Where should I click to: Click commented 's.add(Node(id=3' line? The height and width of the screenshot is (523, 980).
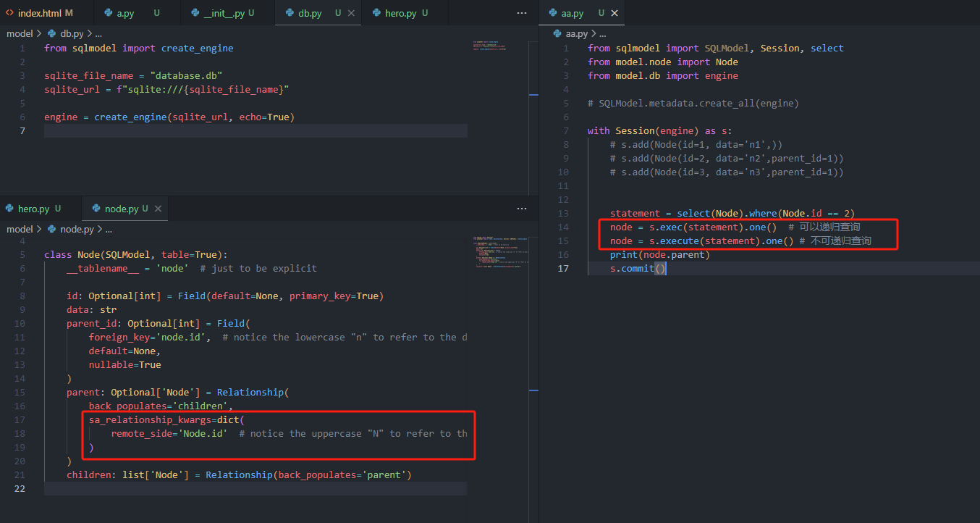coord(727,172)
